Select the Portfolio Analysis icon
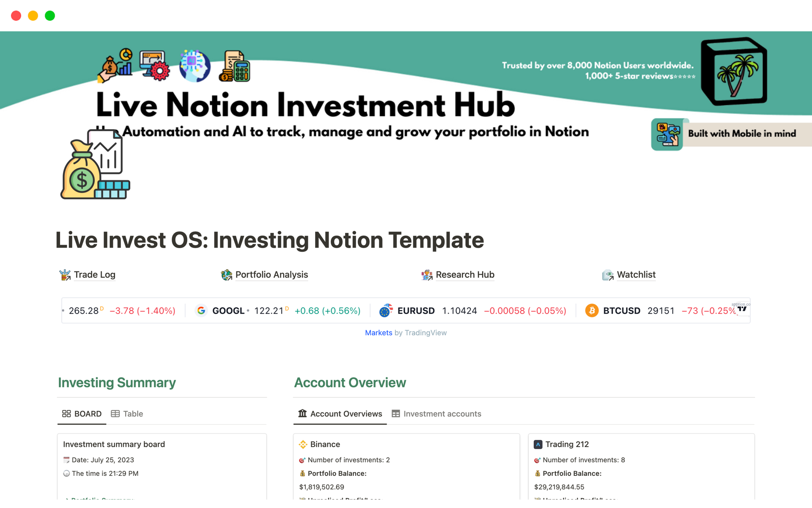This screenshot has height=508, width=812. [x=227, y=275]
